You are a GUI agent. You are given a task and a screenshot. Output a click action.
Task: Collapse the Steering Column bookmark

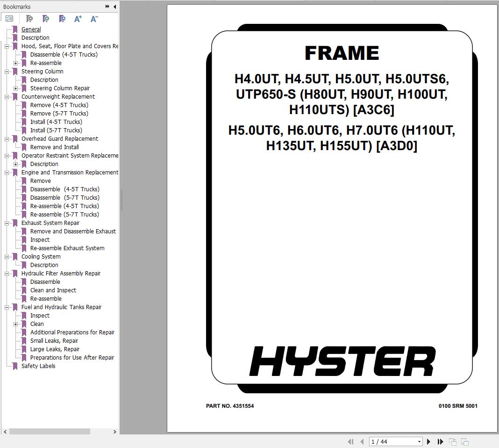(7, 72)
